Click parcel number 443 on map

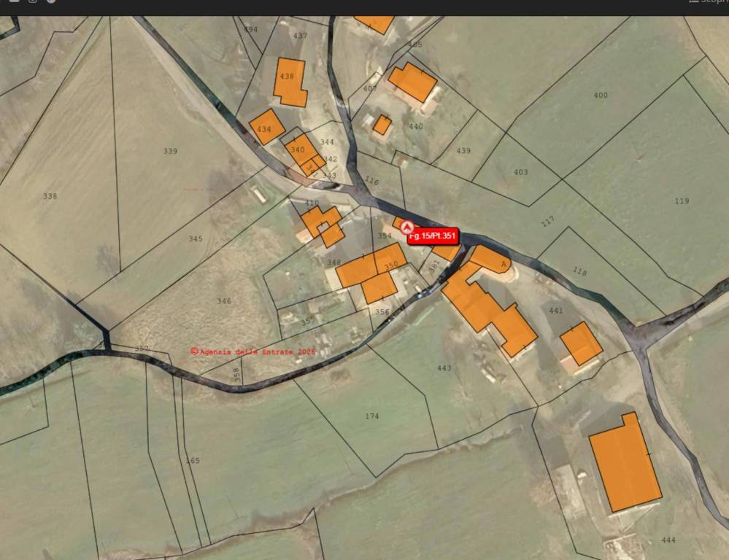pyautogui.click(x=444, y=368)
